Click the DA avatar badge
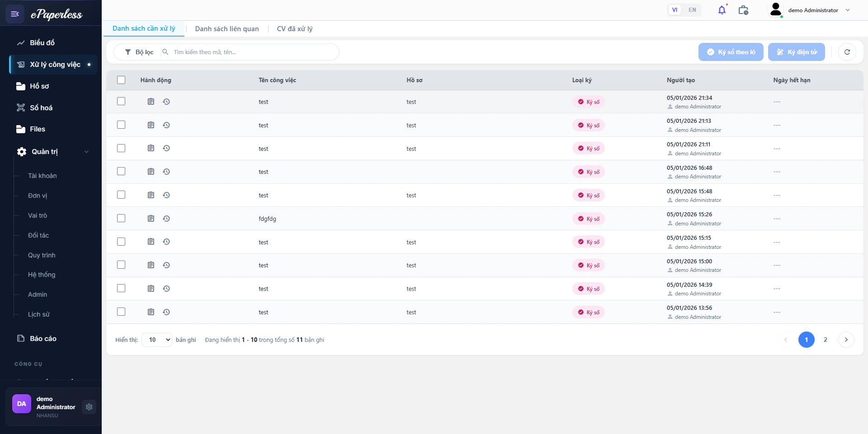Viewport: 868px width, 434px height. pyautogui.click(x=22, y=404)
